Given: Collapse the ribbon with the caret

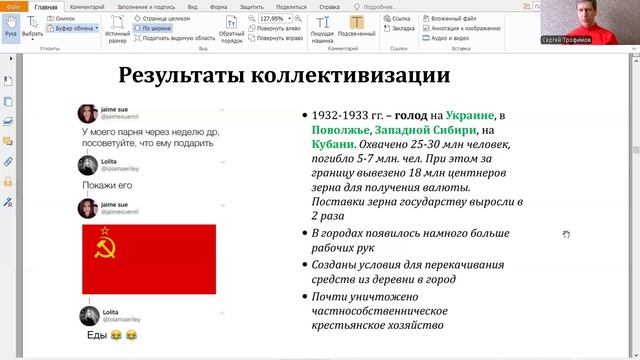Looking at the screenshot, I should [x=634, y=48].
